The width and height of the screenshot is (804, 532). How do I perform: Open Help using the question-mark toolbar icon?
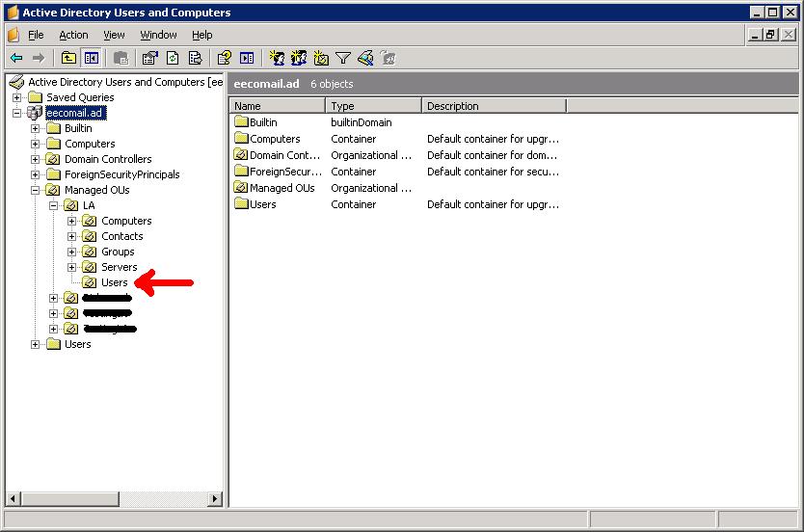(224, 59)
